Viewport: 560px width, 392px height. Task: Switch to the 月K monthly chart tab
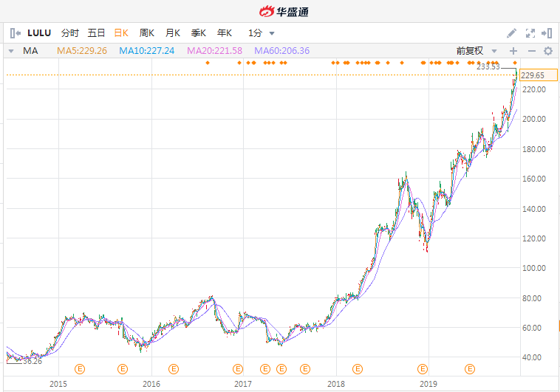click(x=172, y=33)
